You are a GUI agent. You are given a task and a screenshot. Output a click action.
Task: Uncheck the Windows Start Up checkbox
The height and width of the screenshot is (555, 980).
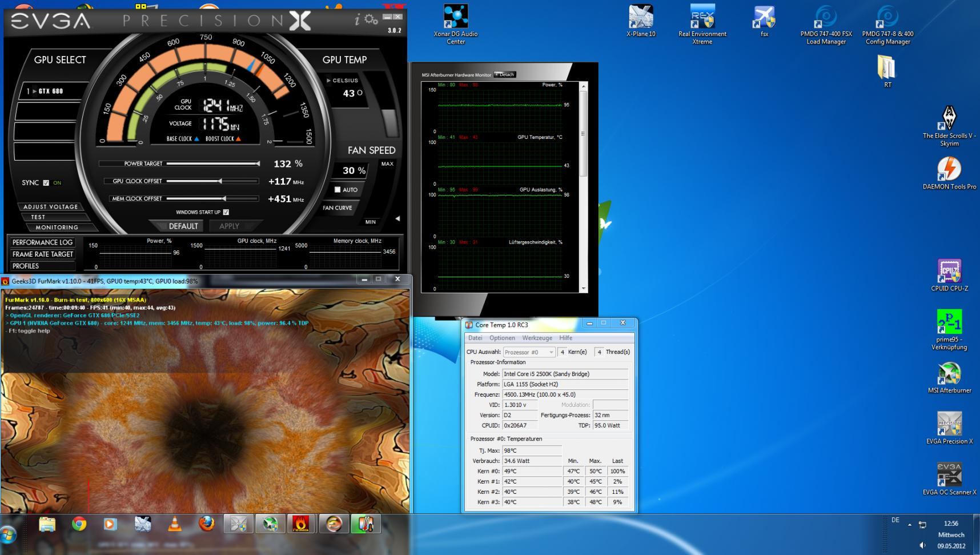pos(226,212)
